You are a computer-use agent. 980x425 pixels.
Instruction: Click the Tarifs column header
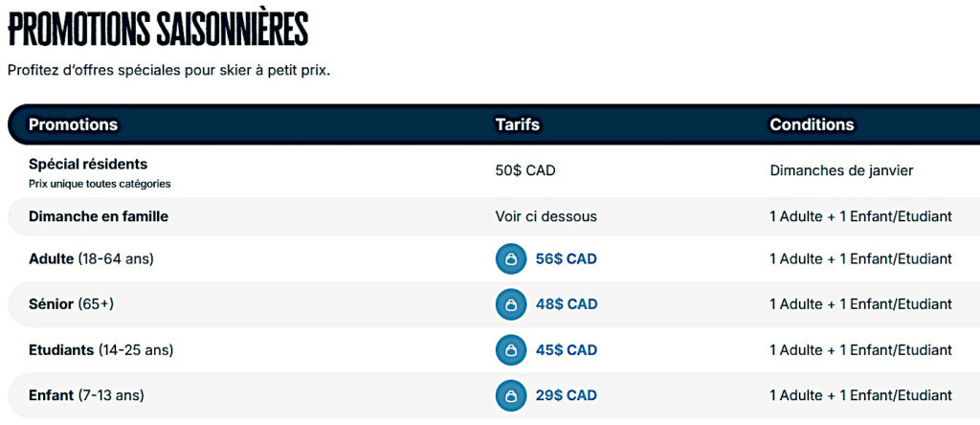coord(517,124)
